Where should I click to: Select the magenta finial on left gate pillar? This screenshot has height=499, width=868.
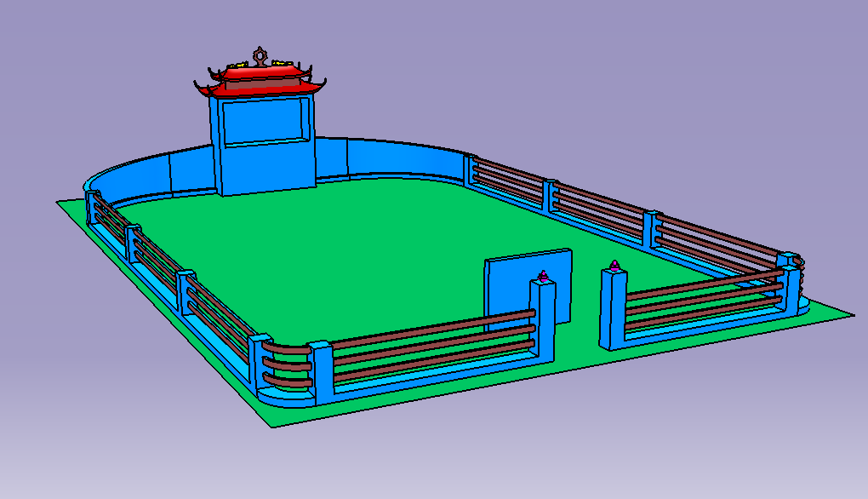[x=544, y=276]
